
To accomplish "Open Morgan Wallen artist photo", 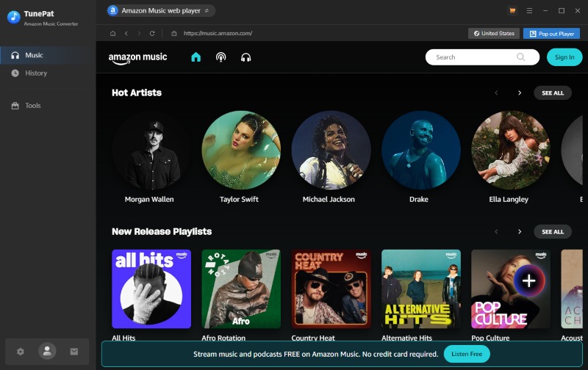I will tap(151, 150).
